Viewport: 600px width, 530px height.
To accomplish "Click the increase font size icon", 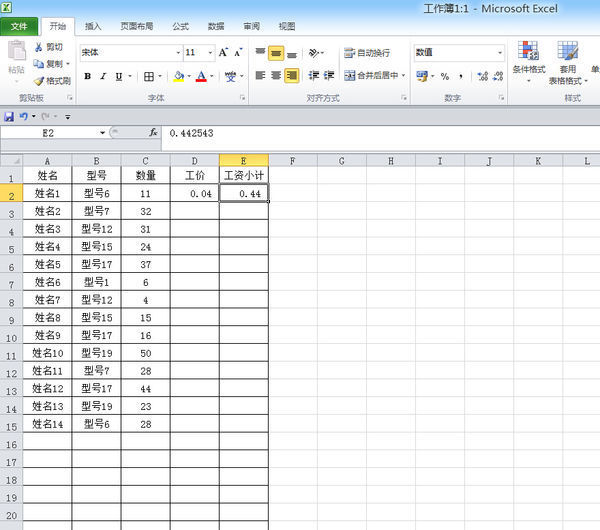I will [x=226, y=52].
